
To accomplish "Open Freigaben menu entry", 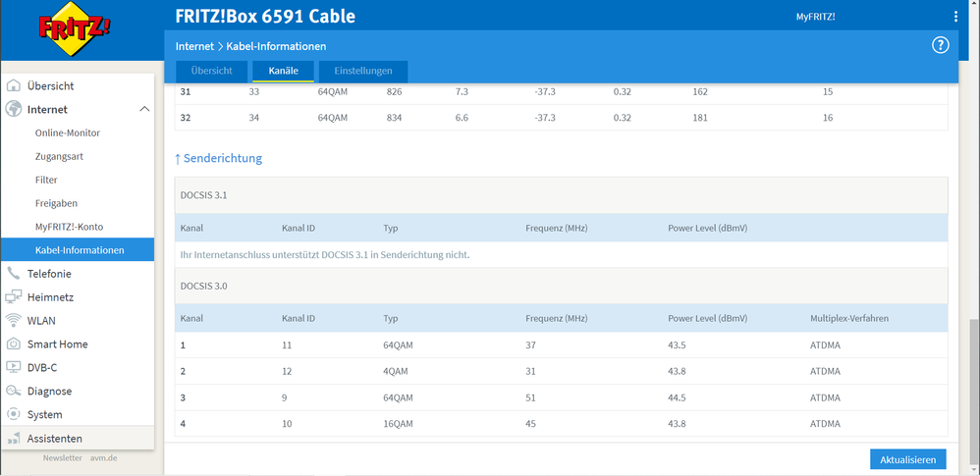I will coord(56,203).
